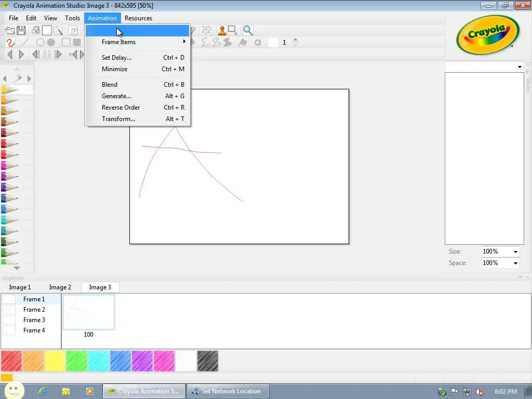Viewport: 532px width, 399px height.
Task: Select the hollow circle shape tool
Action: (40, 43)
